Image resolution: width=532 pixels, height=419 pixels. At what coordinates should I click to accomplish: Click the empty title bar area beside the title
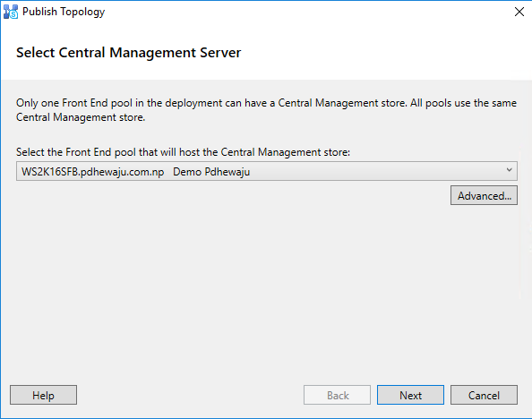(305, 12)
